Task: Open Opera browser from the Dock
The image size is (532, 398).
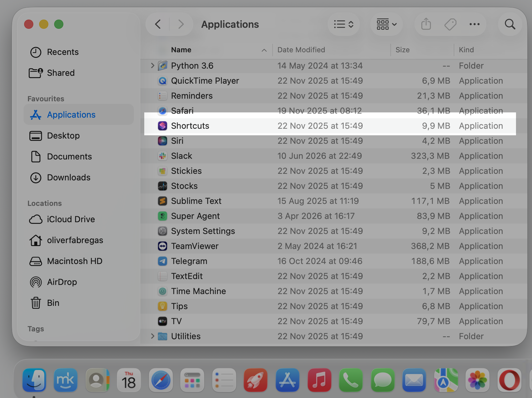Action: [509, 380]
